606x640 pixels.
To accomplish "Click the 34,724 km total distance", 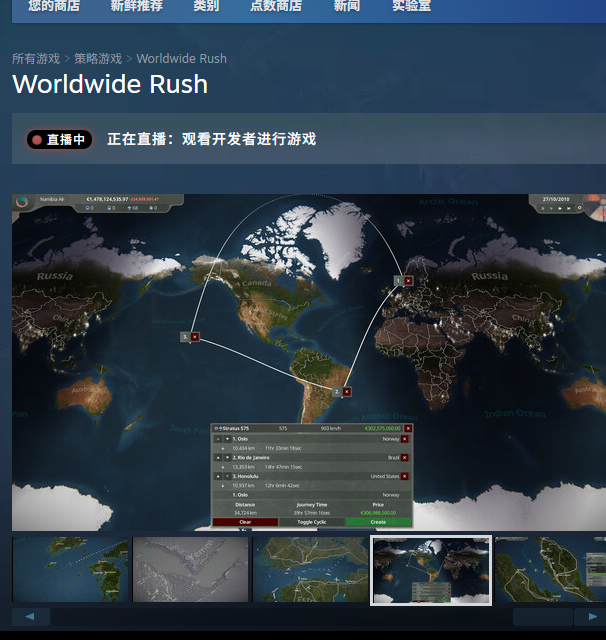I will tap(245, 513).
